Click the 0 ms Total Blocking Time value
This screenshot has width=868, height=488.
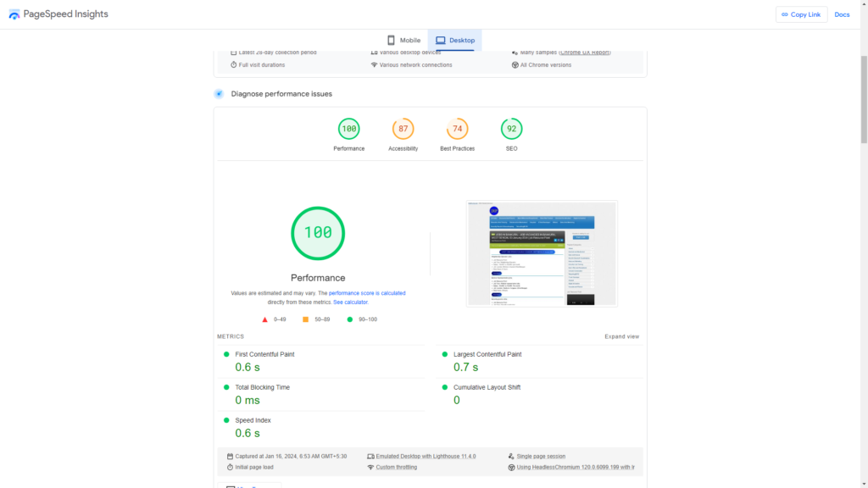click(x=248, y=400)
